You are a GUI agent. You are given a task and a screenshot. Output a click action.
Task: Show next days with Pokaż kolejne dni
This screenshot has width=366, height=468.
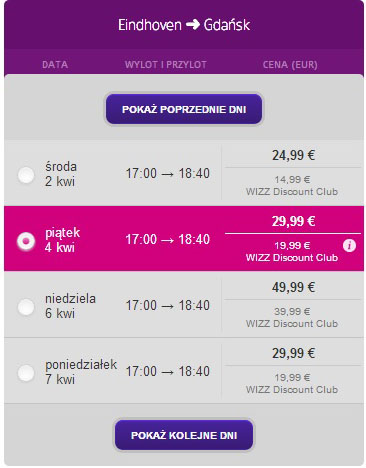click(184, 435)
